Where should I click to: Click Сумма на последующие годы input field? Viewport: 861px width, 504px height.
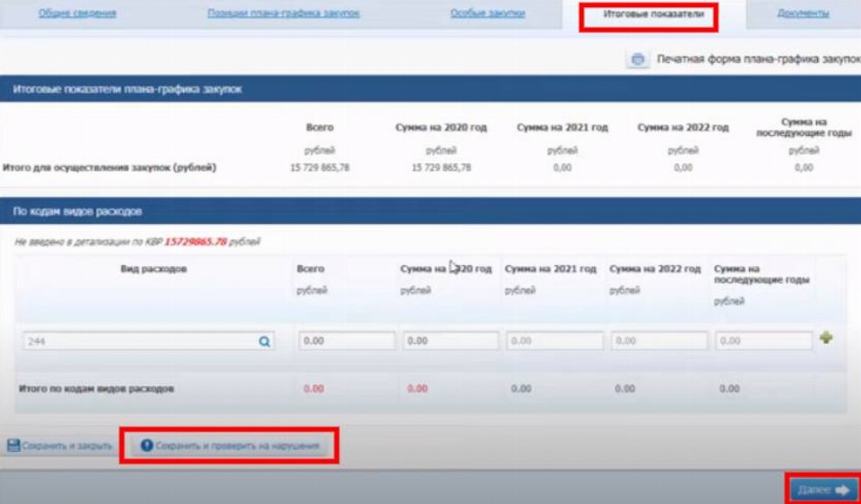click(x=763, y=341)
